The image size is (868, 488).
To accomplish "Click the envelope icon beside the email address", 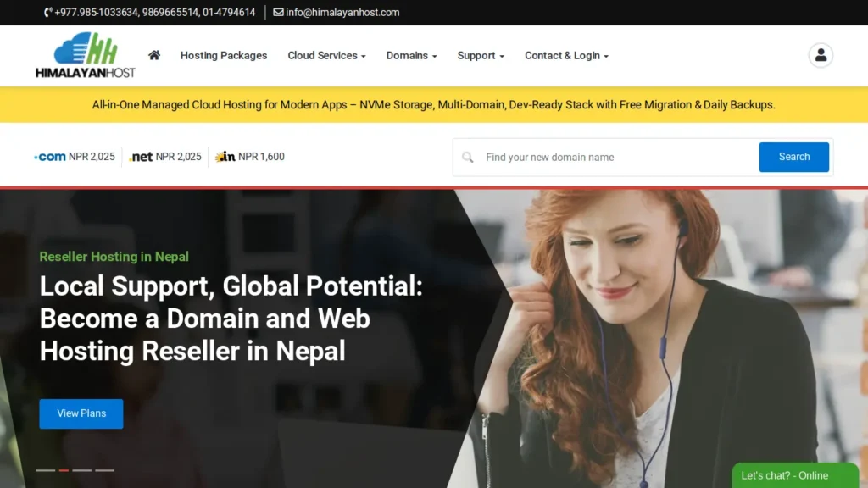I will pyautogui.click(x=276, y=13).
